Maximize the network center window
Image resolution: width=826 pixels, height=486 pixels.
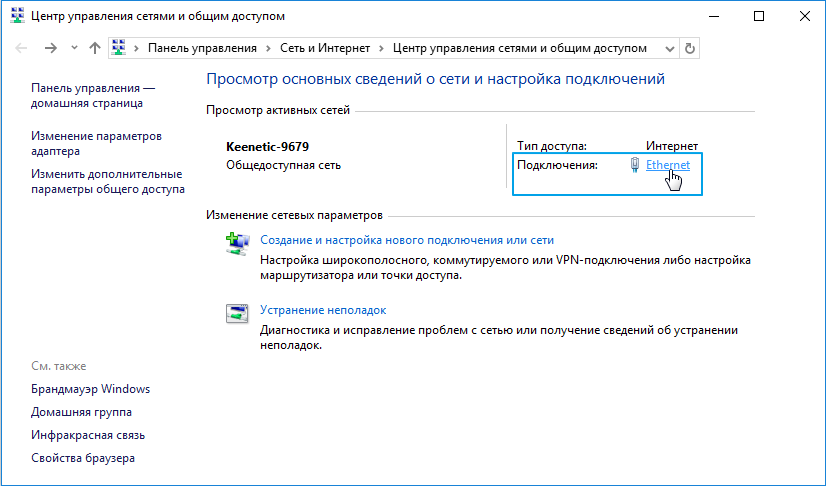[759, 16]
